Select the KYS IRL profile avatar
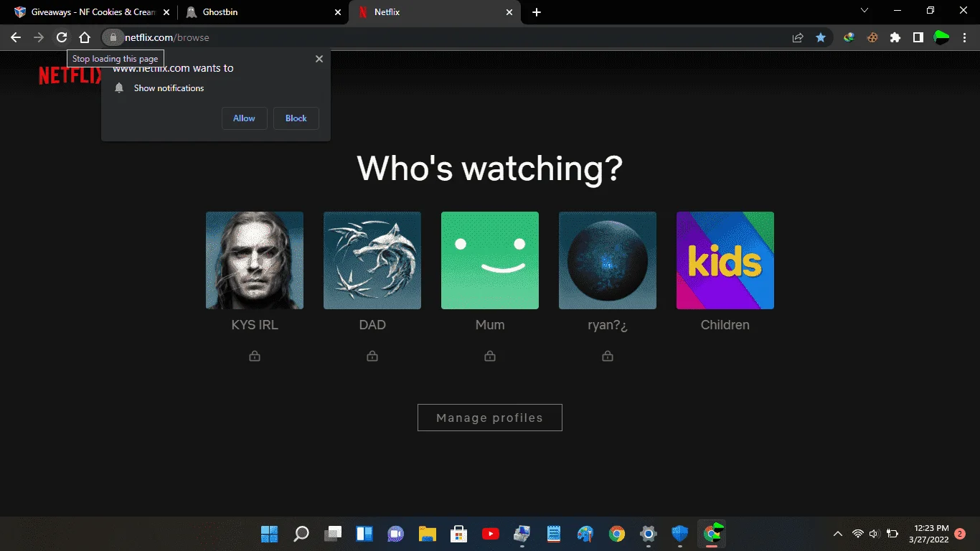Screen dimensions: 980x551 pos(255,260)
